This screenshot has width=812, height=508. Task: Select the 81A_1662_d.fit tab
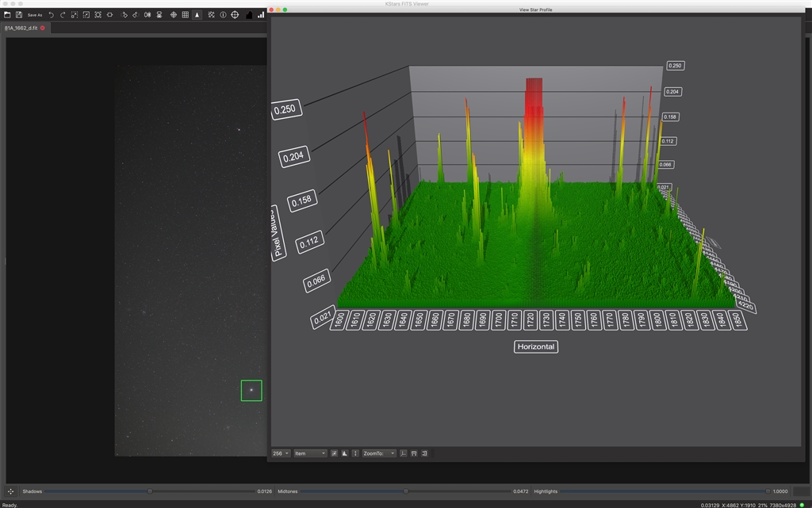[x=21, y=28]
